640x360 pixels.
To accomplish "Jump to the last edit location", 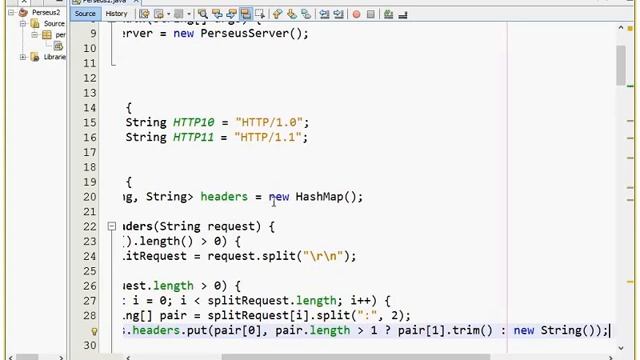I will coord(144,14).
